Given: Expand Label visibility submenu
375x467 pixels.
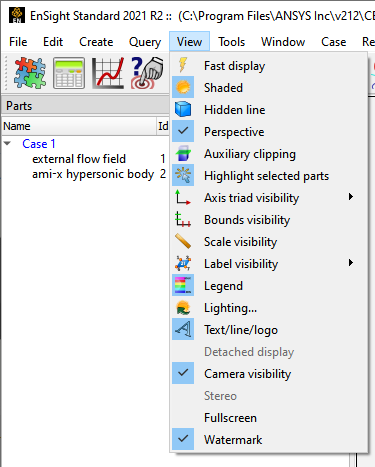Looking at the screenshot, I should tap(269, 264).
